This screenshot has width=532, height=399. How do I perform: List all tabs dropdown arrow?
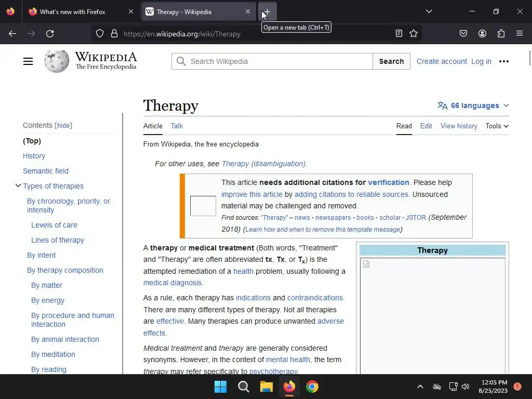429,11
